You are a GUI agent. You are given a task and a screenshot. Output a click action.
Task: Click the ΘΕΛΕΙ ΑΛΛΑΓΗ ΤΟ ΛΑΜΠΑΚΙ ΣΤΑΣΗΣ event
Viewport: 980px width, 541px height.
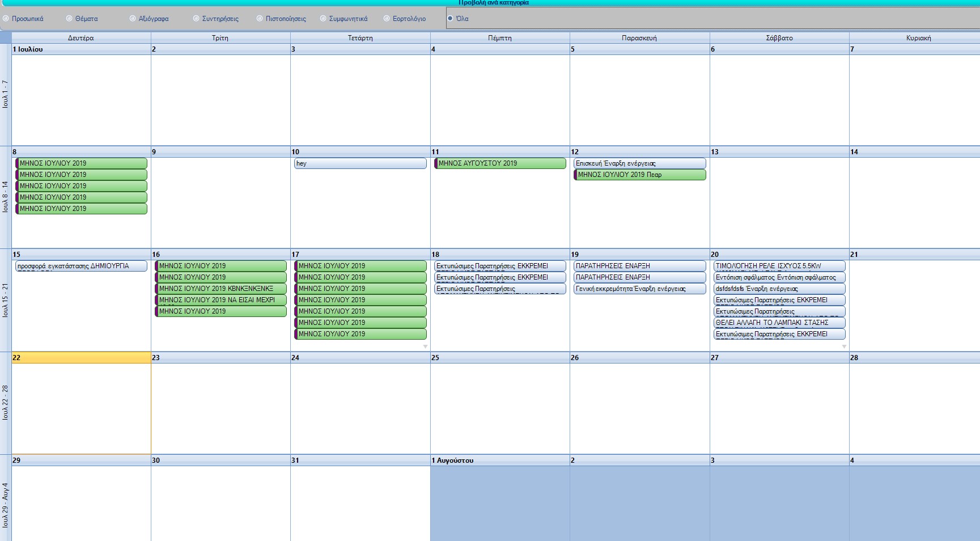tap(779, 323)
